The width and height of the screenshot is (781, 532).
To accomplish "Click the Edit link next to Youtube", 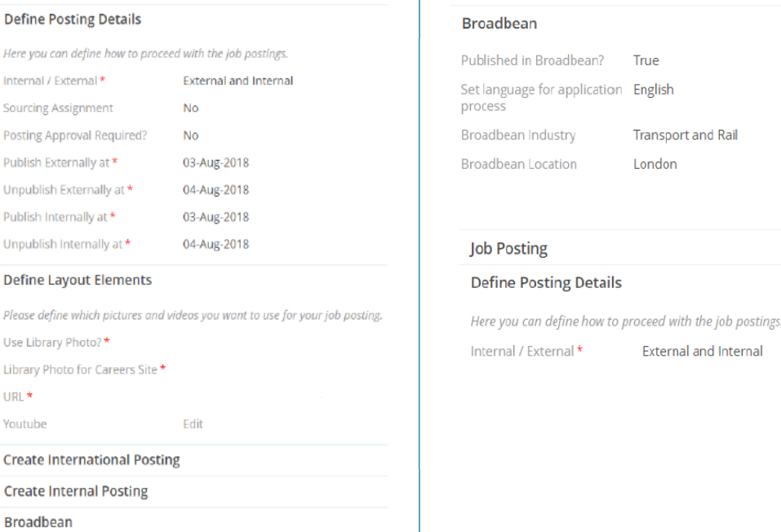I will pos(193,423).
